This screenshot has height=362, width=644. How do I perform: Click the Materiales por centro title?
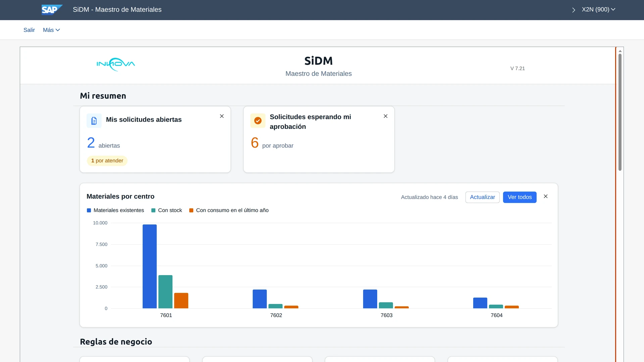coord(120,197)
